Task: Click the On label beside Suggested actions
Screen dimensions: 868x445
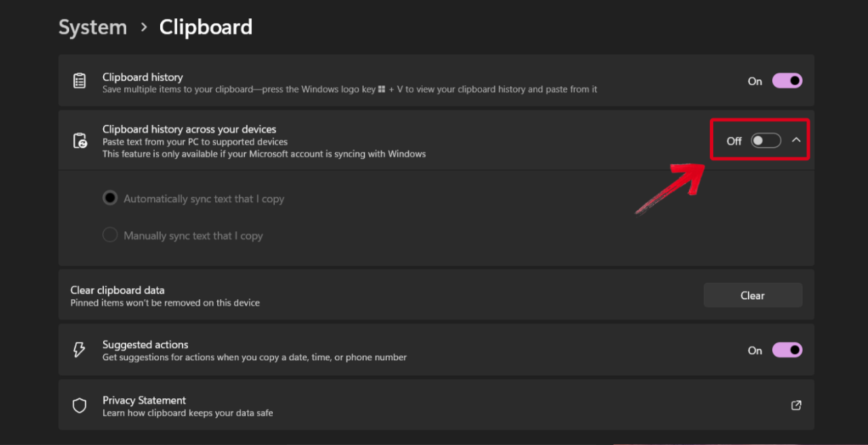Action: tap(755, 350)
